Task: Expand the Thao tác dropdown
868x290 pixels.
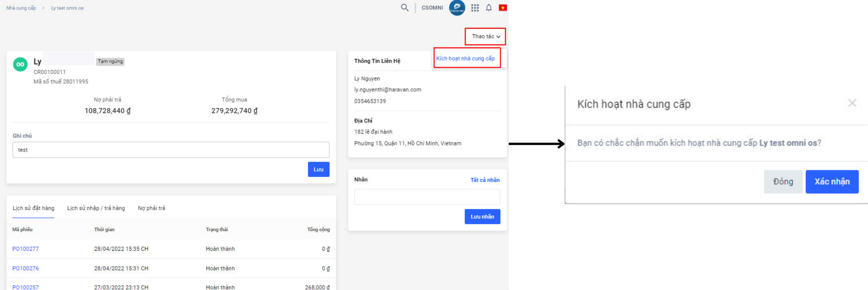Action: coord(485,37)
